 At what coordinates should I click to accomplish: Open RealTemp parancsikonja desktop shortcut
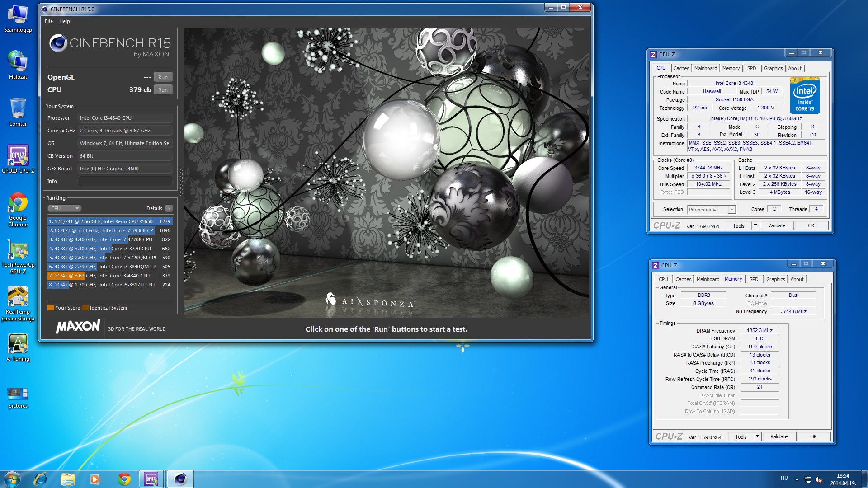point(18,304)
